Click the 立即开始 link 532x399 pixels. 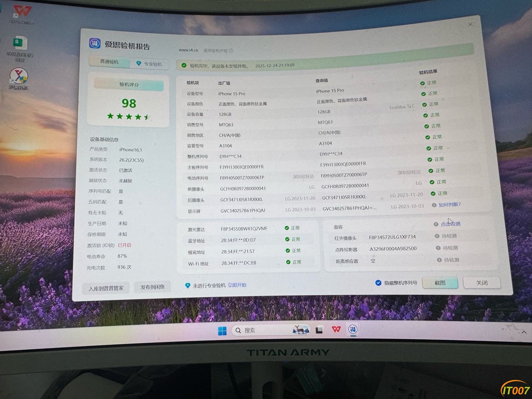237,285
